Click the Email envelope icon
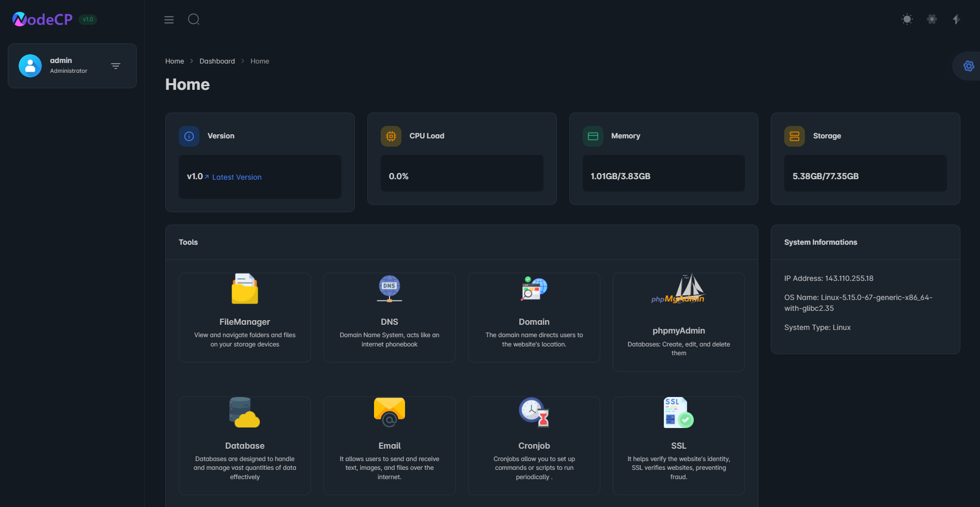The height and width of the screenshot is (507, 980). pos(389,413)
